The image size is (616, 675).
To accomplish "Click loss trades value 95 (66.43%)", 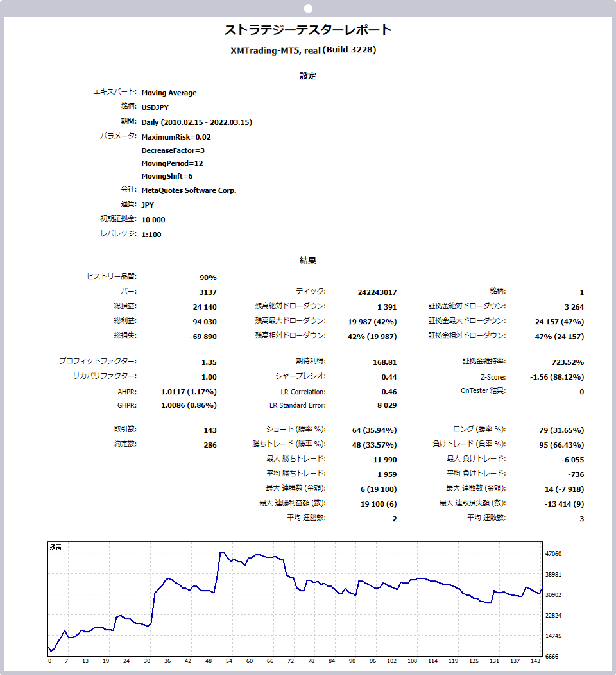I will click(x=561, y=445).
